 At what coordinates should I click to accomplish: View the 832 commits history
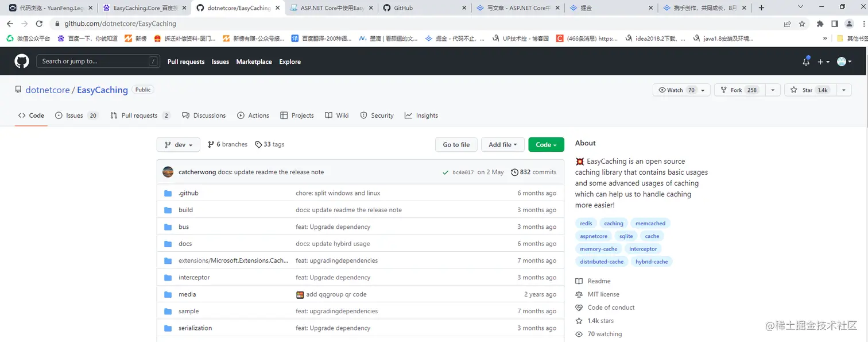coord(533,172)
